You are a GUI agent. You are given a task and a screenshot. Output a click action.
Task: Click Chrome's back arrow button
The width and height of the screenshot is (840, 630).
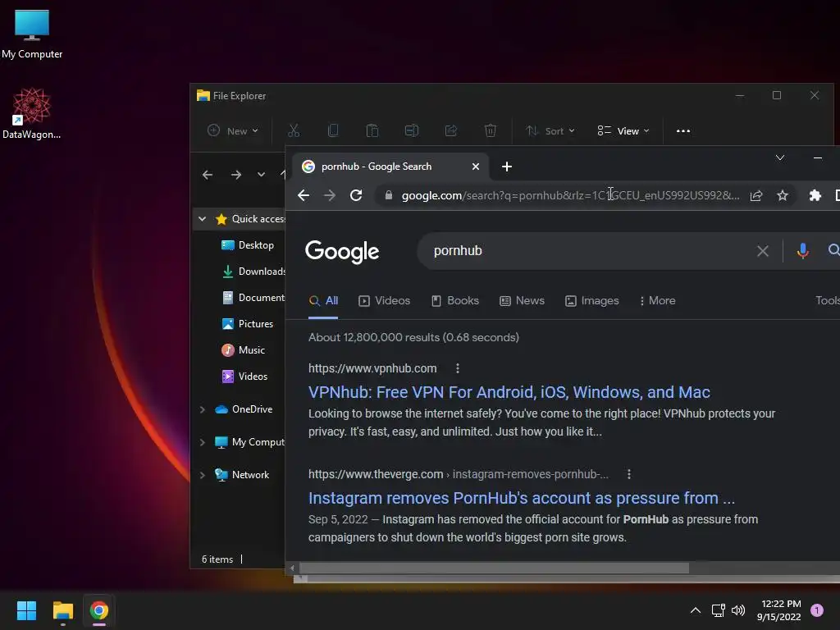304,195
